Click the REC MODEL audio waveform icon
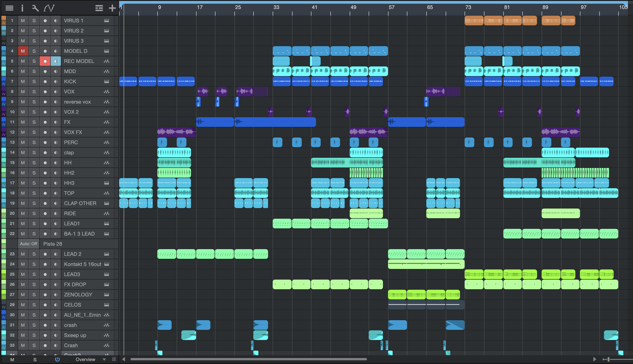633x364 pixels. (107, 61)
